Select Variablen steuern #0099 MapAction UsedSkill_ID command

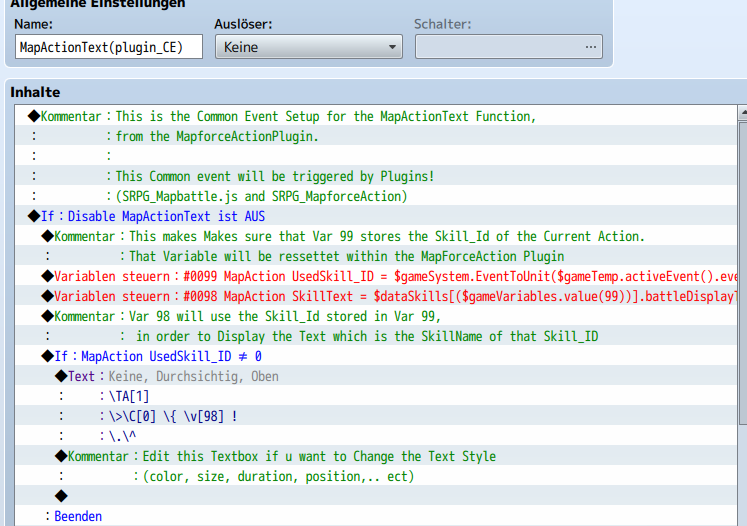tap(376, 276)
